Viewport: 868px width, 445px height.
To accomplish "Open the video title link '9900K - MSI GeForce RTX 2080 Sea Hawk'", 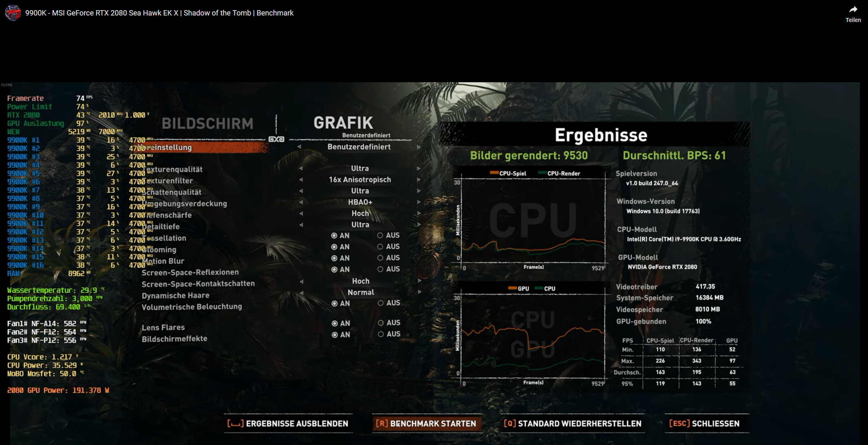I will pos(159,13).
